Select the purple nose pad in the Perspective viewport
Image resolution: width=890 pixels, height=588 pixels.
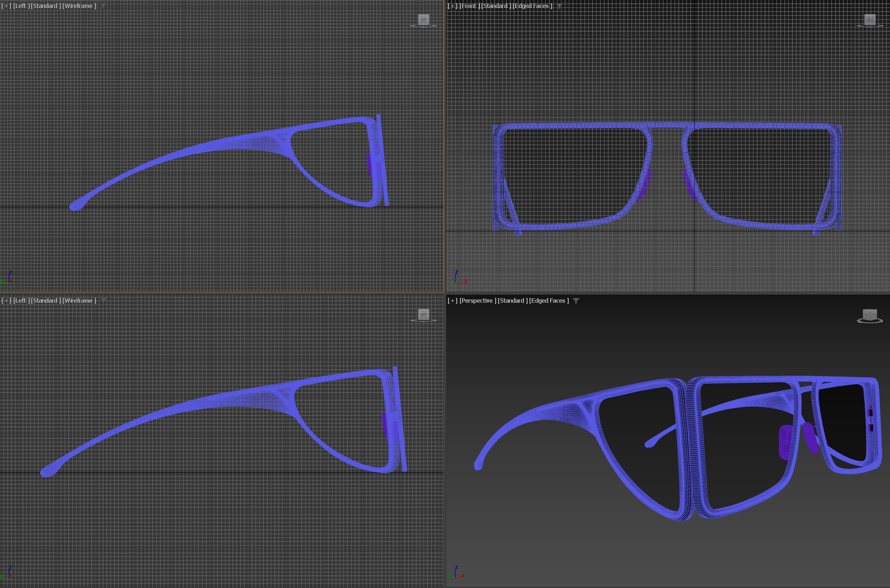click(x=785, y=443)
